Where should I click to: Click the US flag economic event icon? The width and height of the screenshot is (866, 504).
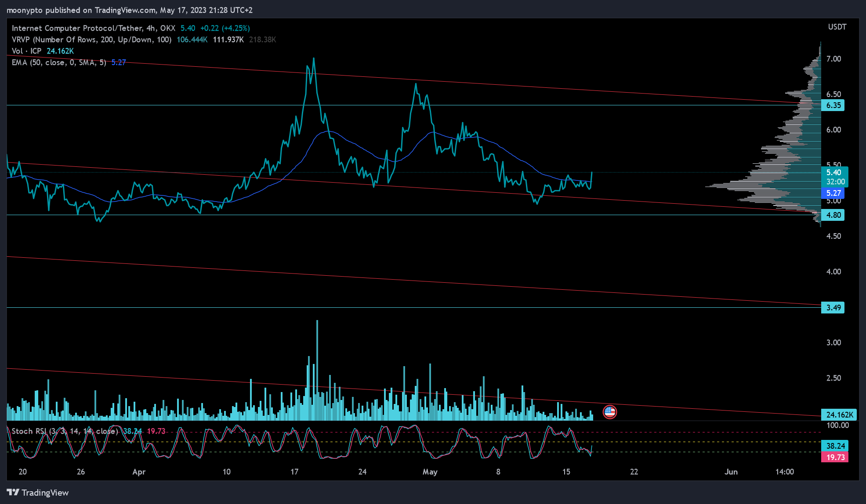[609, 412]
